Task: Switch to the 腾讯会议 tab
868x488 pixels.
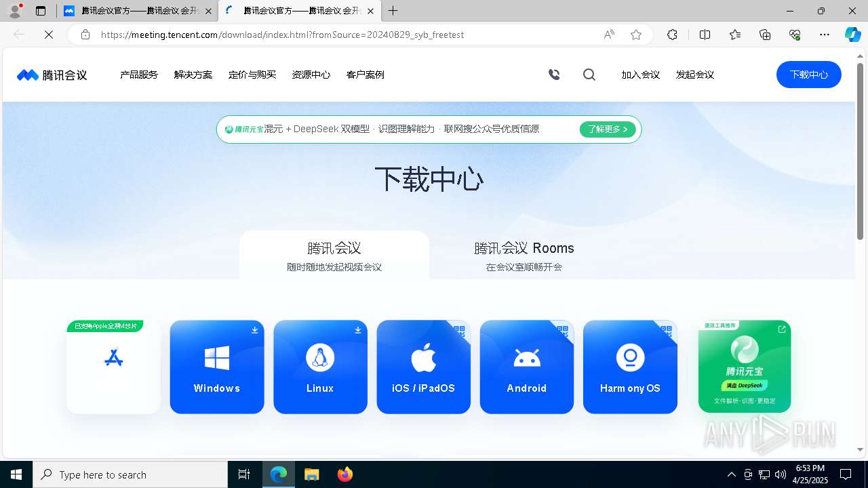Action: 334,255
